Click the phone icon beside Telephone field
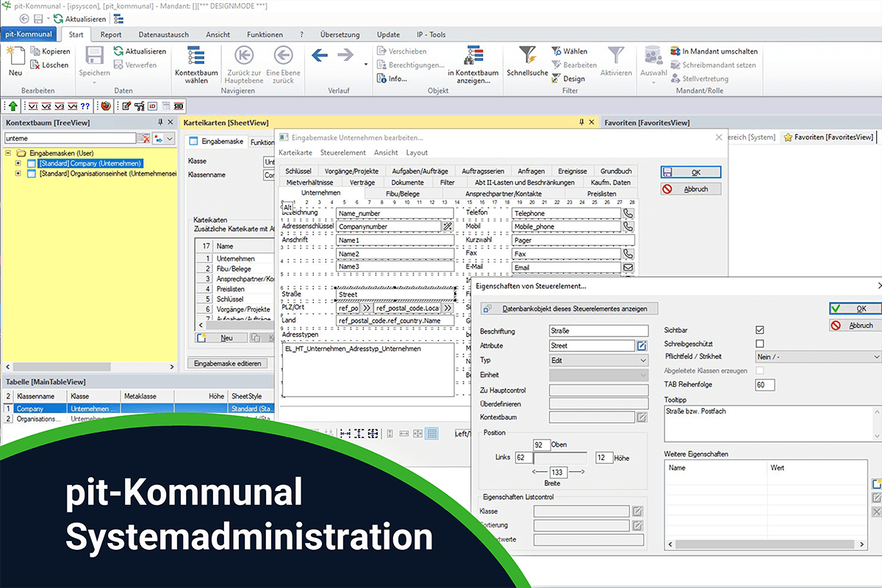Viewport: 882px width, 588px height. pyautogui.click(x=630, y=213)
